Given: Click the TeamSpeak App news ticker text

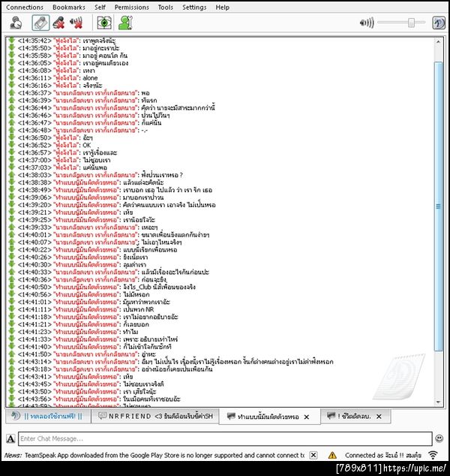Looking at the screenshot, I should (x=165, y=455).
